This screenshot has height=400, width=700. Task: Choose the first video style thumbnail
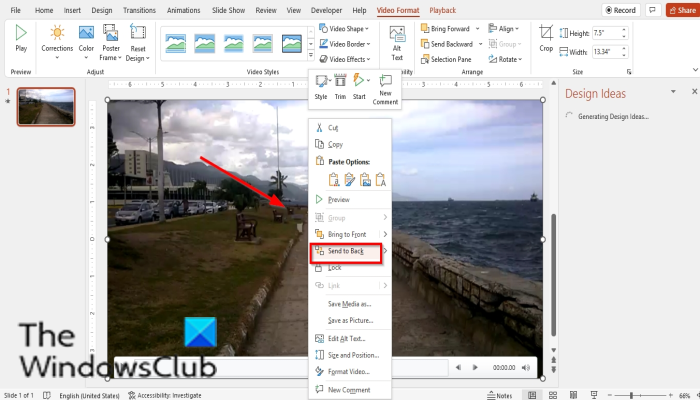(175, 44)
